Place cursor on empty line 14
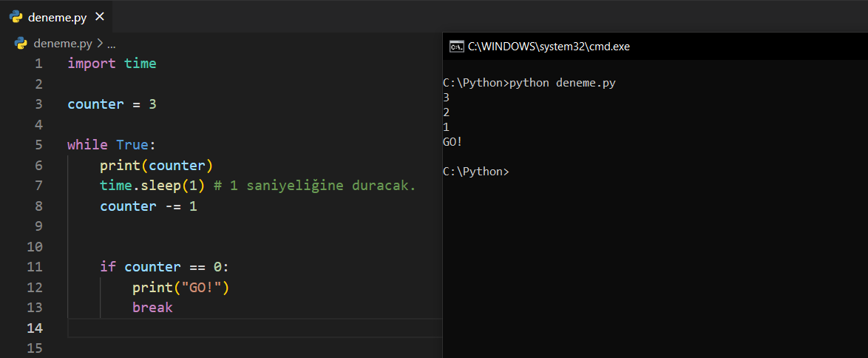Screen dimensions: 868x358 (251, 328)
